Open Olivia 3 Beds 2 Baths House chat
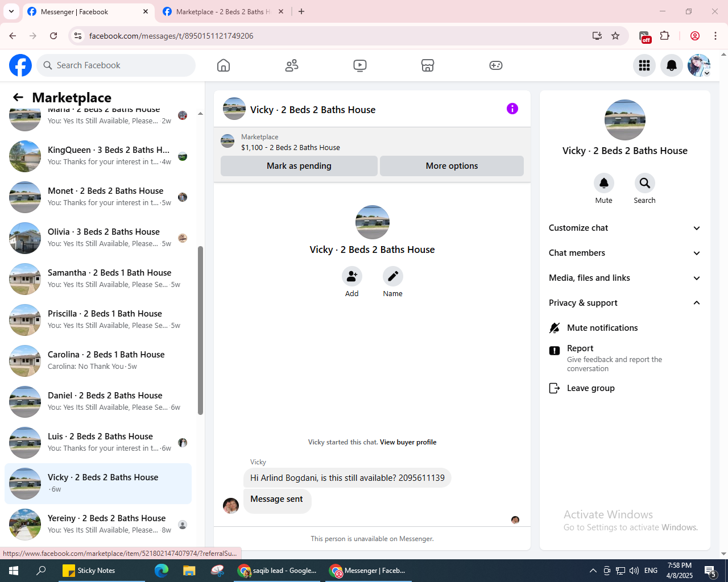The height and width of the screenshot is (582, 728). click(x=98, y=238)
